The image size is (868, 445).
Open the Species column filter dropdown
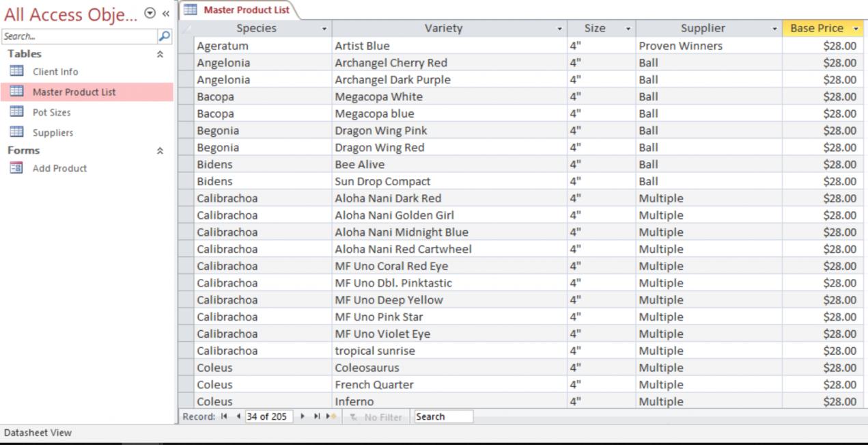tap(324, 29)
